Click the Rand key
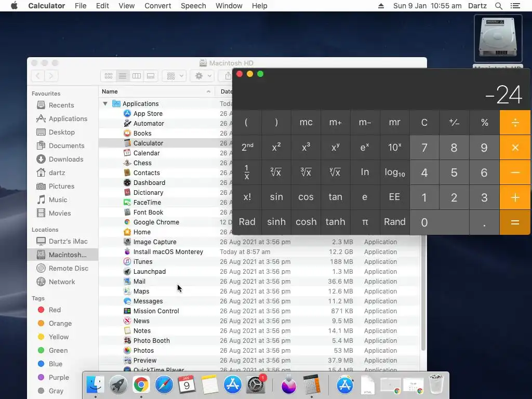The height and width of the screenshot is (399, 532). [x=395, y=222]
